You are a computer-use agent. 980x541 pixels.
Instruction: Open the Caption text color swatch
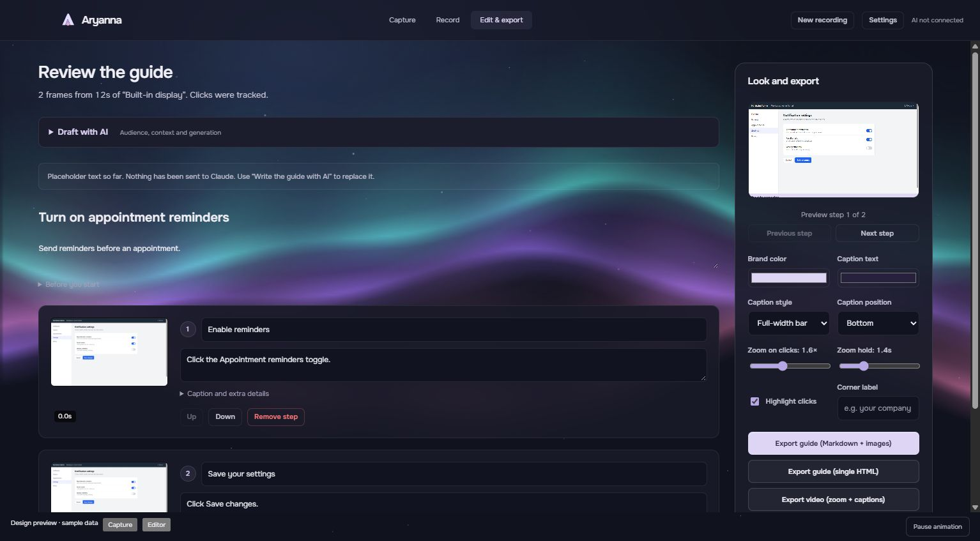(878, 278)
